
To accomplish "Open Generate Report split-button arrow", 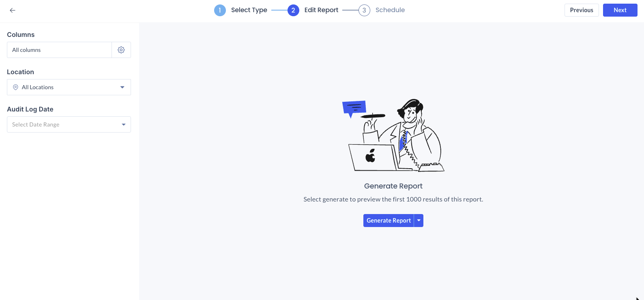I will [x=419, y=221].
